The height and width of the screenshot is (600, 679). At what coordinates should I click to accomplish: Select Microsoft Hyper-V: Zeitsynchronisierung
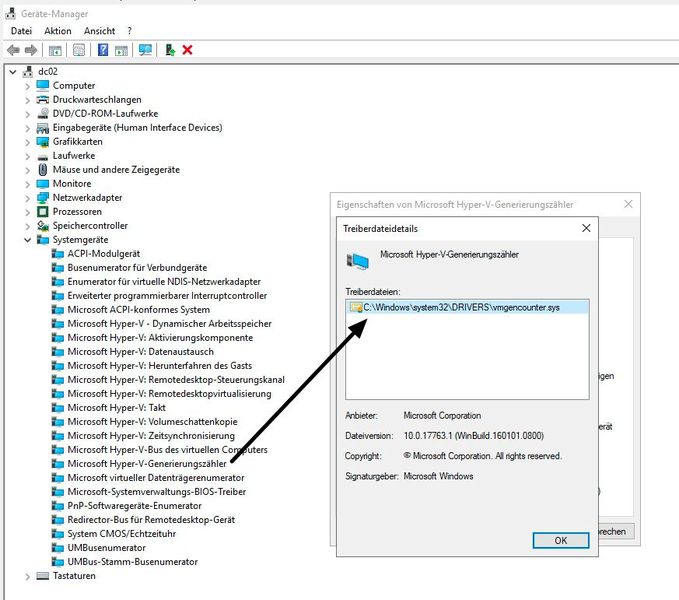point(151,435)
